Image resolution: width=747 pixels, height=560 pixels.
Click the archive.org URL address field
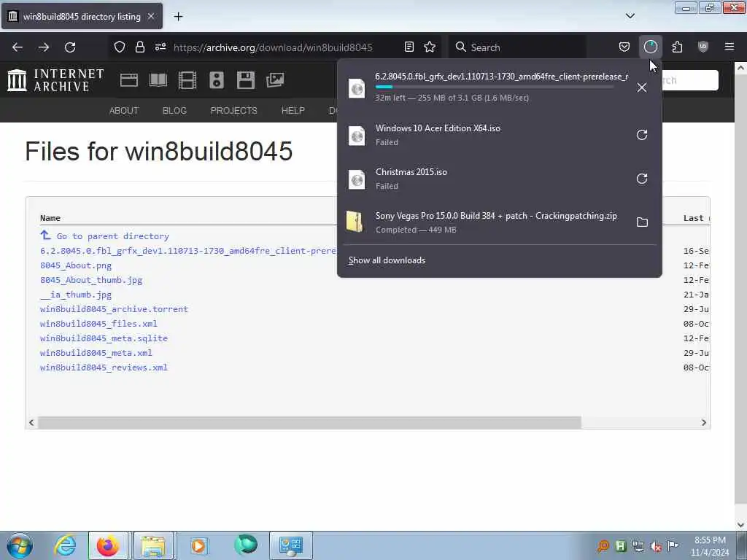pos(273,47)
